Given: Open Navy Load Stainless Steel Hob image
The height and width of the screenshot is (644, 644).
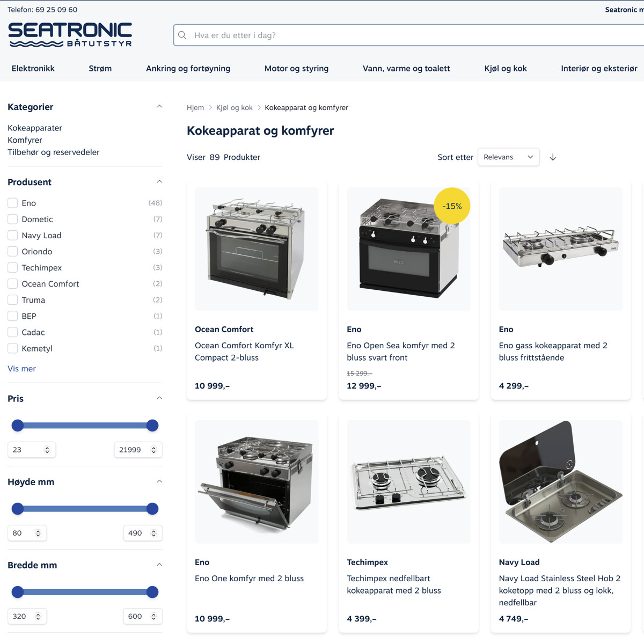Looking at the screenshot, I should (561, 482).
